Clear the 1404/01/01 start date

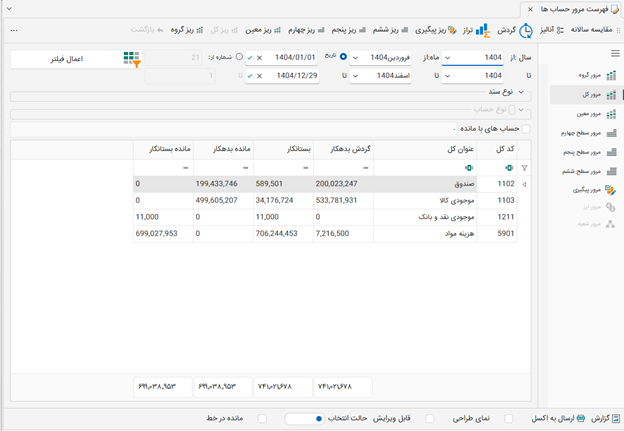pos(259,58)
